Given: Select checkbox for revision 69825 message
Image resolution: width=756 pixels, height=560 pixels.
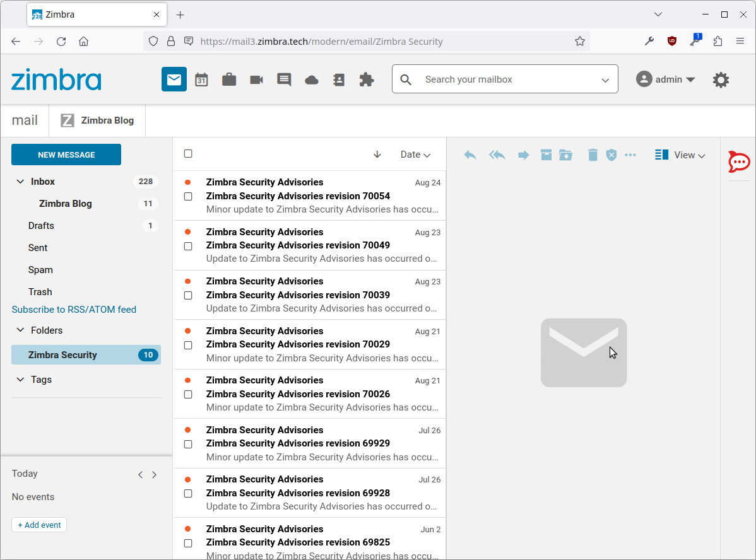Looking at the screenshot, I should (188, 543).
